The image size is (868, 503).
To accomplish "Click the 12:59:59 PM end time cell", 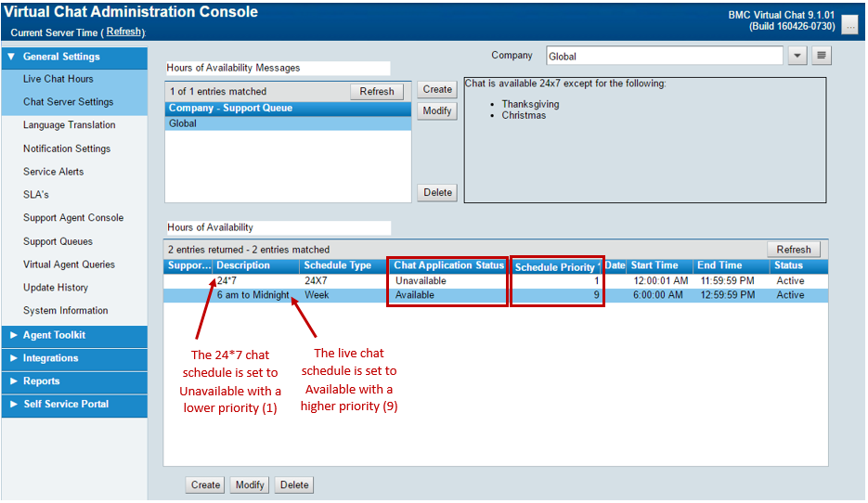I will (728, 295).
